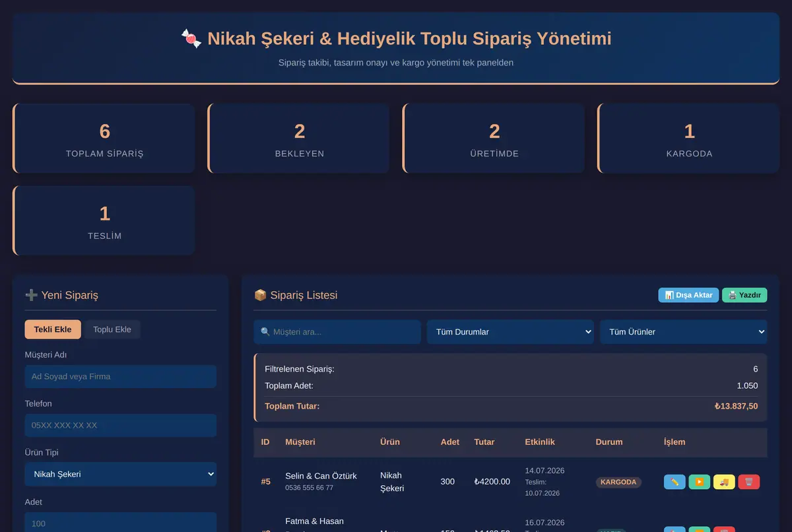The image size is (792, 532).
Task: Click the İşlem column header
Action: click(675, 442)
